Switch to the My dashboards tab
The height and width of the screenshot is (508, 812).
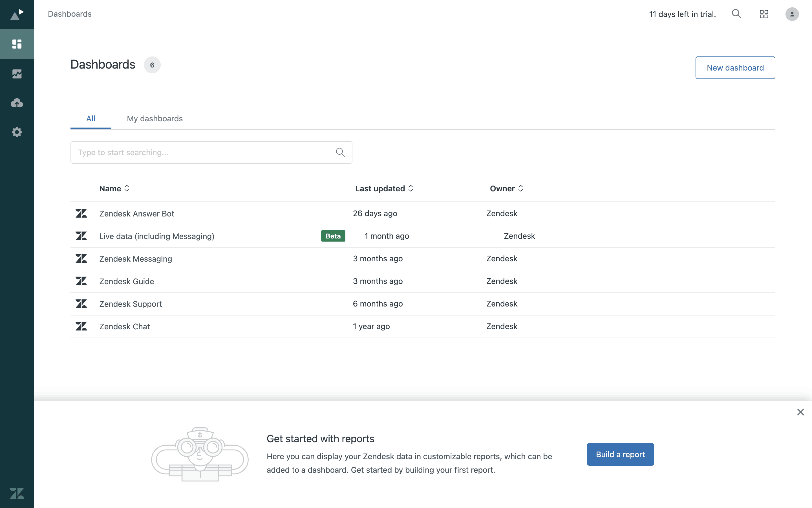[x=155, y=119]
